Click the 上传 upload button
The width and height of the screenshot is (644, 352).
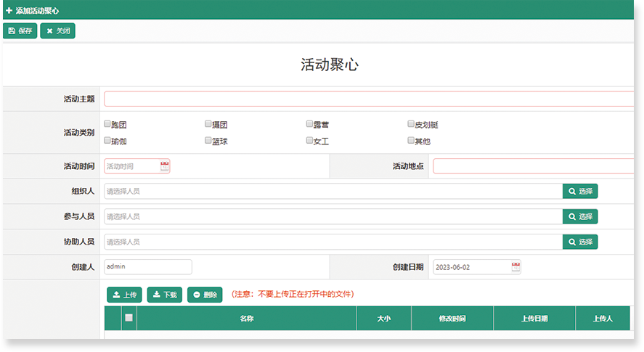click(x=124, y=295)
